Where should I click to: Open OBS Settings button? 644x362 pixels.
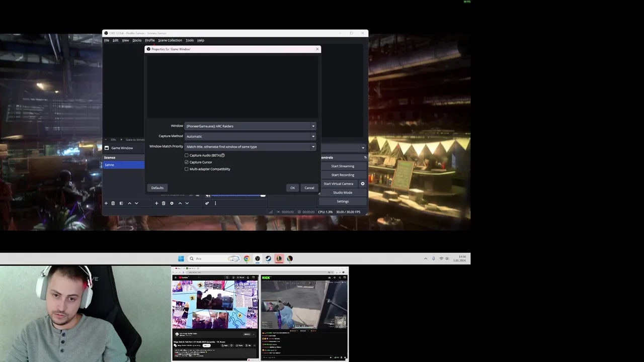click(x=343, y=201)
